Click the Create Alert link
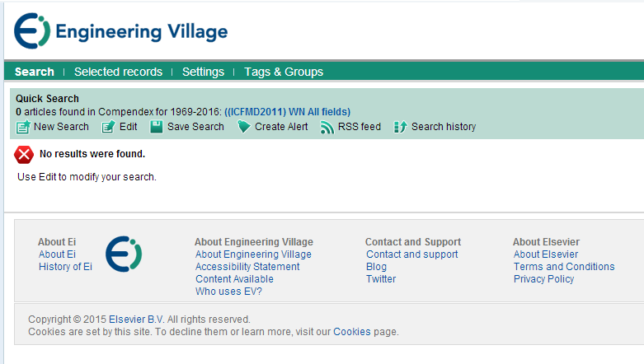This screenshot has height=364, width=644. (281, 127)
